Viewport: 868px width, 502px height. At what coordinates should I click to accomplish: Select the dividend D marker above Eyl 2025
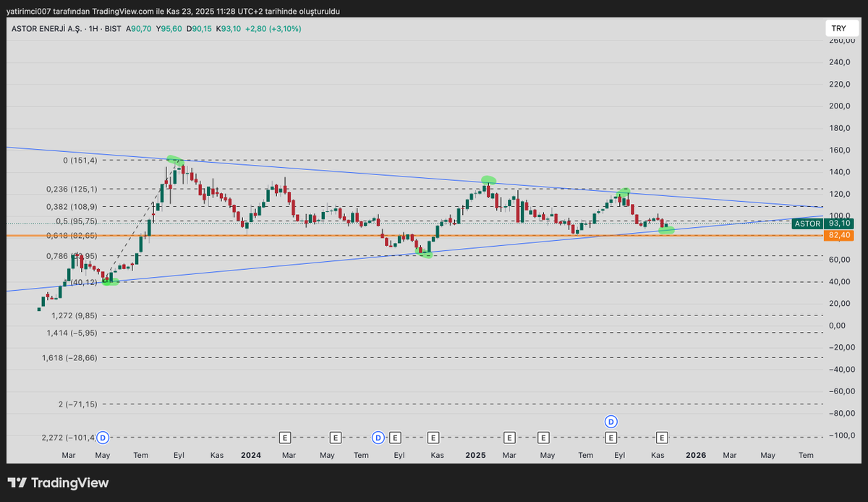click(x=611, y=421)
